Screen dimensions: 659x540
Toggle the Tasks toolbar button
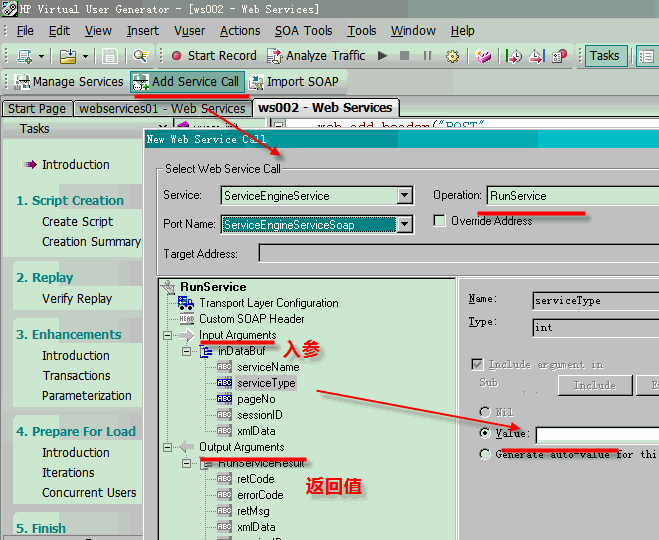[604, 56]
